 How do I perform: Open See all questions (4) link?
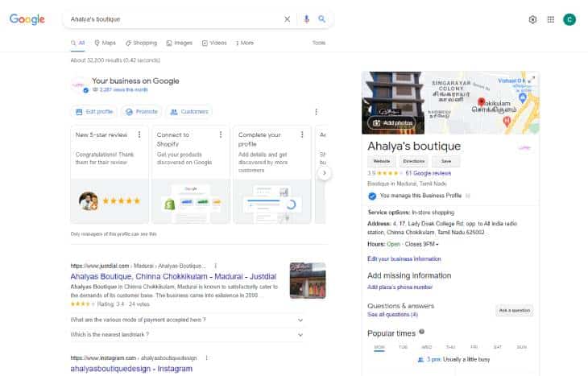[392, 315]
